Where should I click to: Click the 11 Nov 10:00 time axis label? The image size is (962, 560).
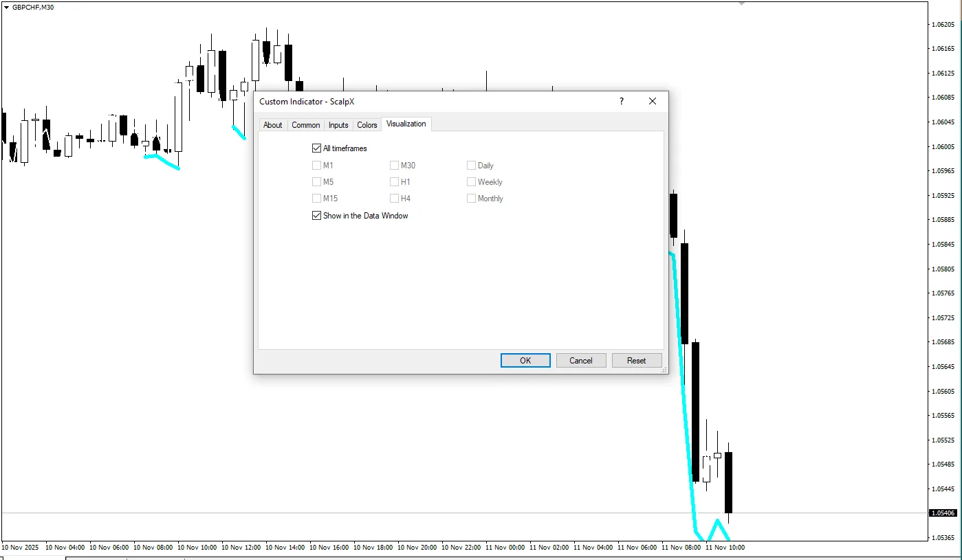coord(725,548)
